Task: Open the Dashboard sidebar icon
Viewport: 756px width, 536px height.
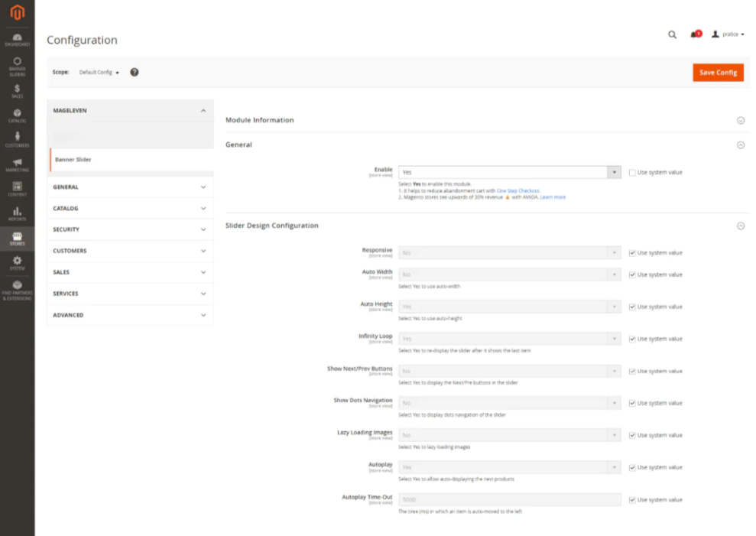Action: pyautogui.click(x=17, y=40)
